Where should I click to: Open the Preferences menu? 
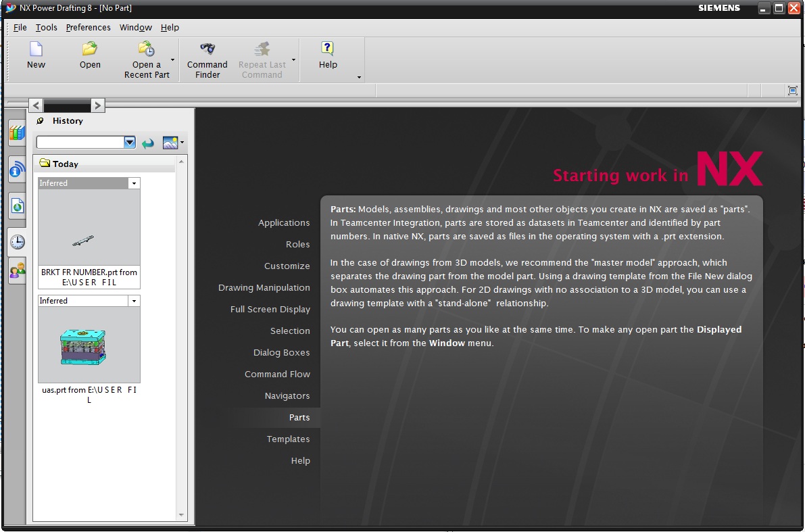(89, 28)
